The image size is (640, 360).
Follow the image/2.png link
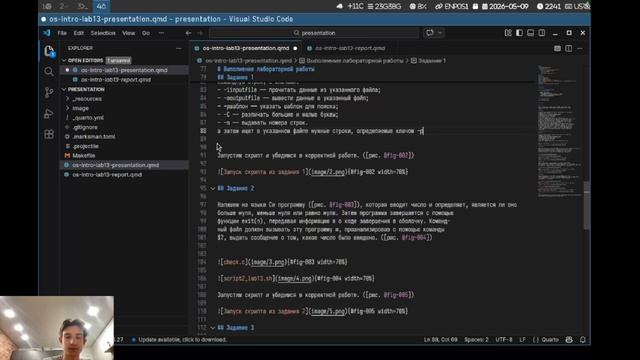point(328,172)
